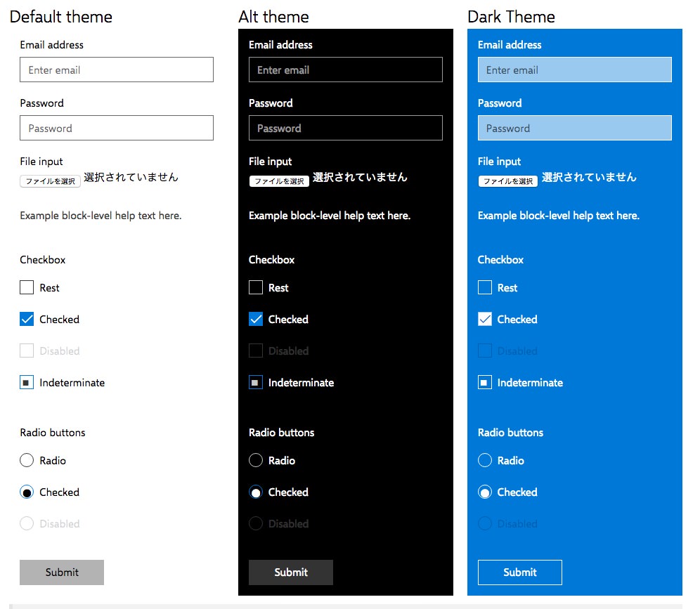This screenshot has width=700, height=609.
Task: Click the Default theme email input field
Action: (117, 70)
